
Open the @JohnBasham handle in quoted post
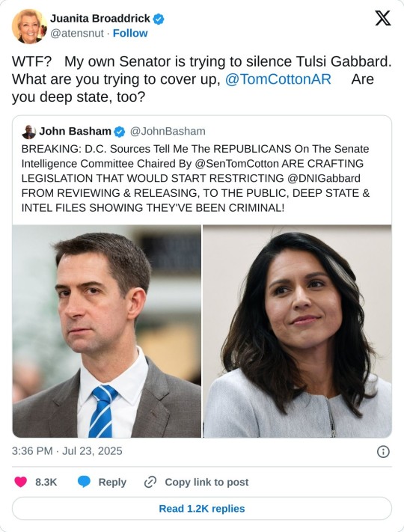pos(168,131)
